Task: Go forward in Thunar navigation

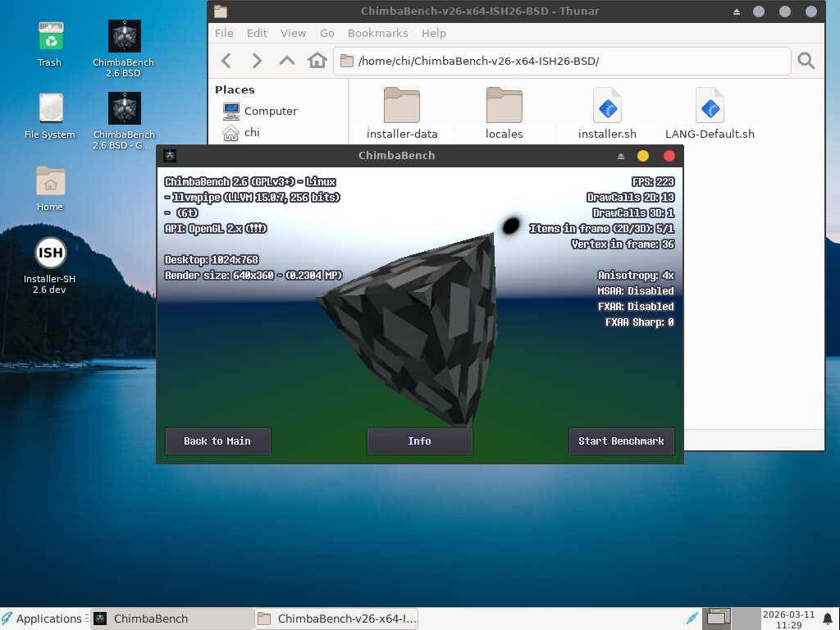Action: click(x=257, y=61)
